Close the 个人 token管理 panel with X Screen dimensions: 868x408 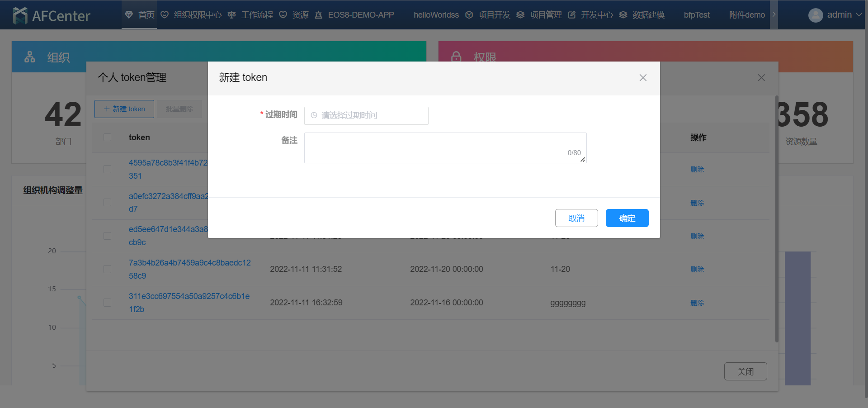[761, 78]
